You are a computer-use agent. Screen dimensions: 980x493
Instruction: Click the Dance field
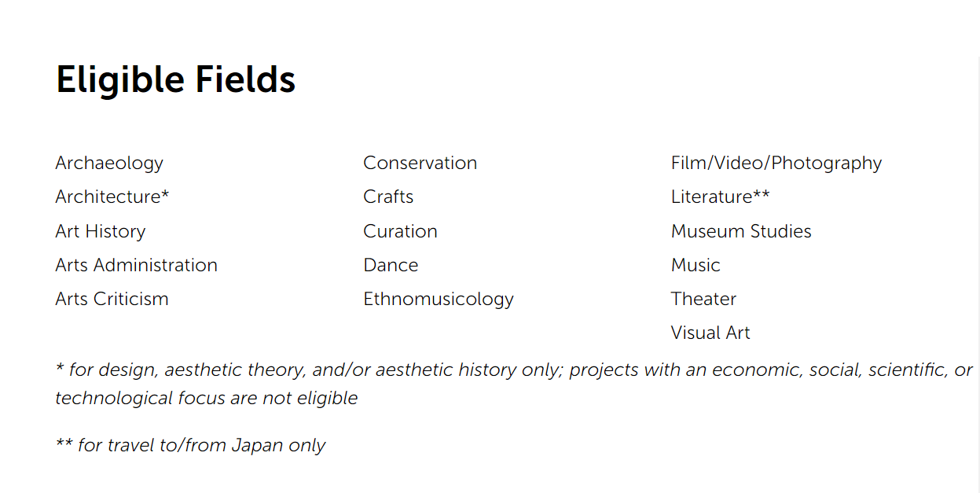[x=391, y=265]
